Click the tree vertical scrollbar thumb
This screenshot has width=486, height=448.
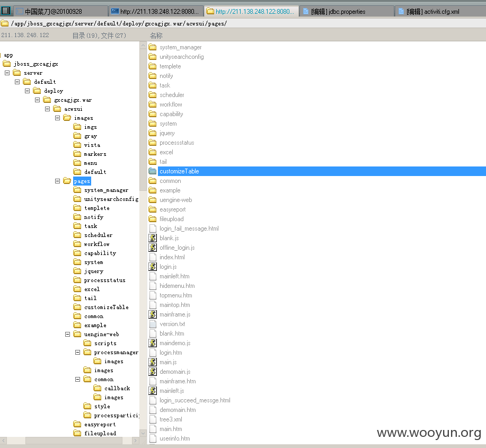[143, 120]
